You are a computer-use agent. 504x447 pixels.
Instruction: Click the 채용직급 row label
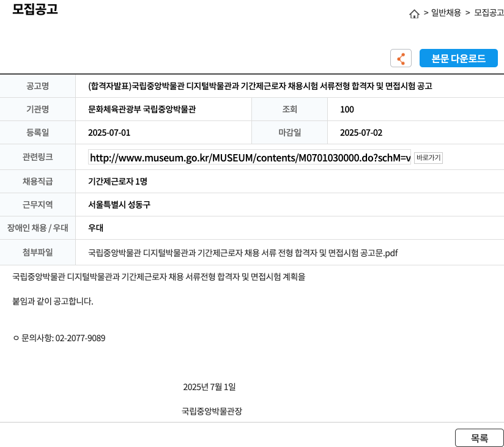point(37,181)
